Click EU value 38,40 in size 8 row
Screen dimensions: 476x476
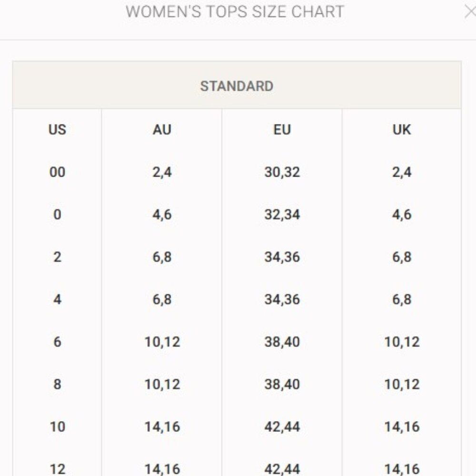282,384
